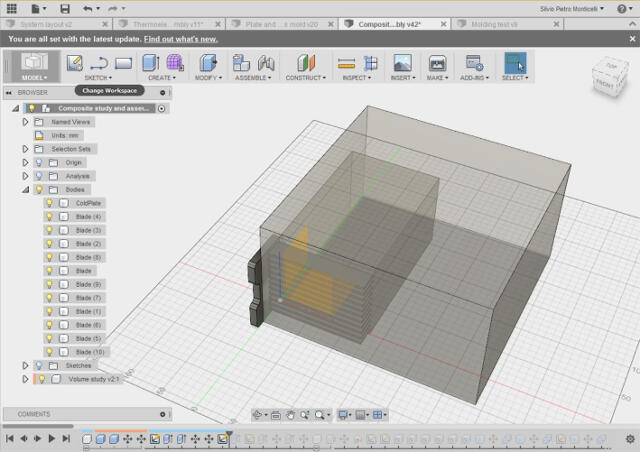The width and height of the screenshot is (640, 452).
Task: Open the MODIFY menu
Action: pyautogui.click(x=207, y=78)
